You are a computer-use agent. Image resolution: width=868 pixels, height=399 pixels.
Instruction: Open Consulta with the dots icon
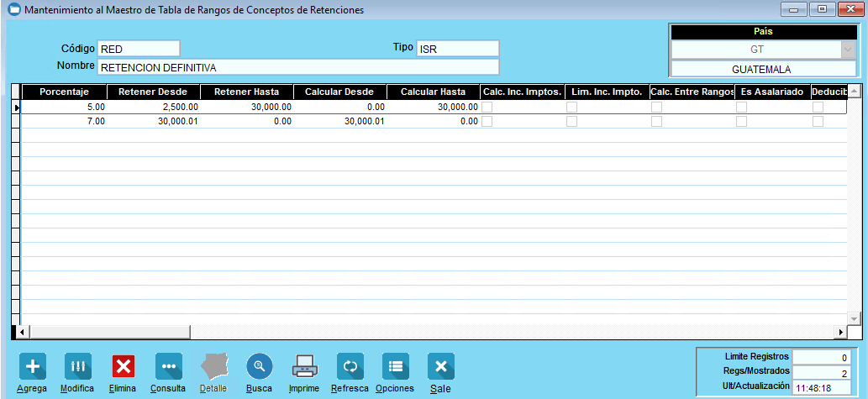pos(168,366)
